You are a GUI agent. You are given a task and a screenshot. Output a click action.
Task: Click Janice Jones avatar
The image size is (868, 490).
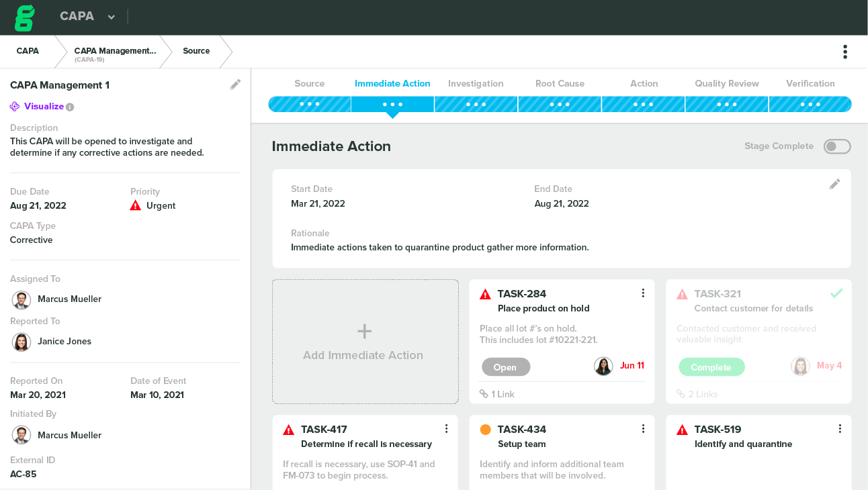(x=21, y=342)
